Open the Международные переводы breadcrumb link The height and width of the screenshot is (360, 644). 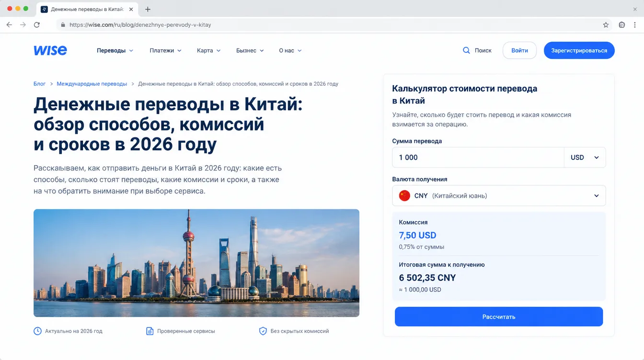[x=92, y=84]
